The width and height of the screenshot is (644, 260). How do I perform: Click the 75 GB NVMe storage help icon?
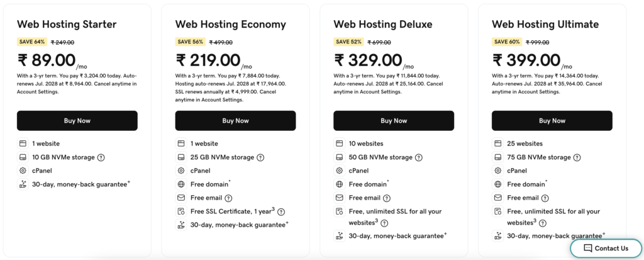[x=577, y=157]
